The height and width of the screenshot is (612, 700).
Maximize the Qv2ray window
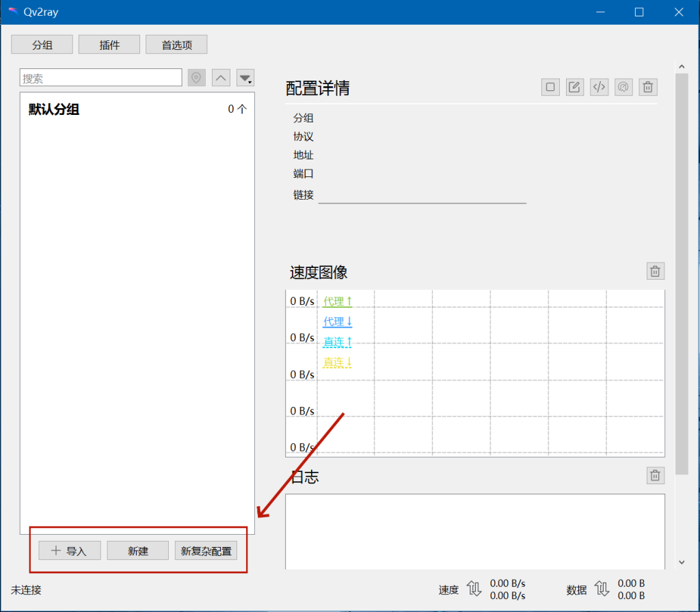(x=639, y=12)
